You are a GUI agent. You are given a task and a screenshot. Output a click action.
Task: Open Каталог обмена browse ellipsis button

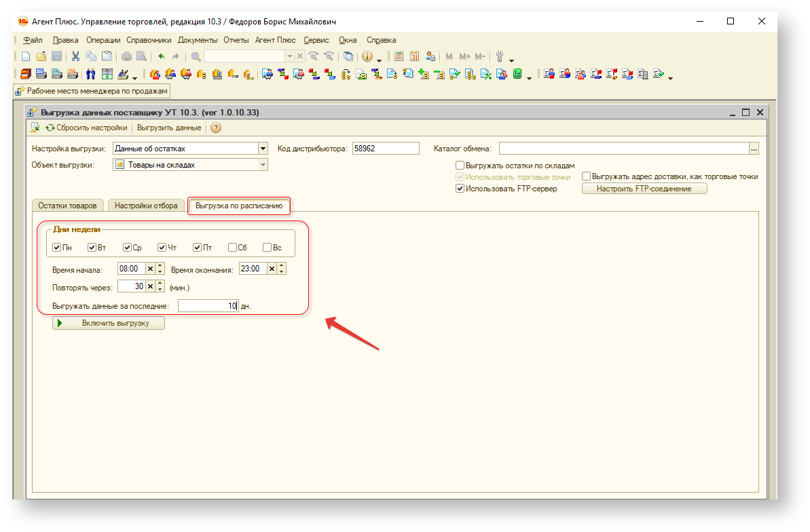point(754,149)
